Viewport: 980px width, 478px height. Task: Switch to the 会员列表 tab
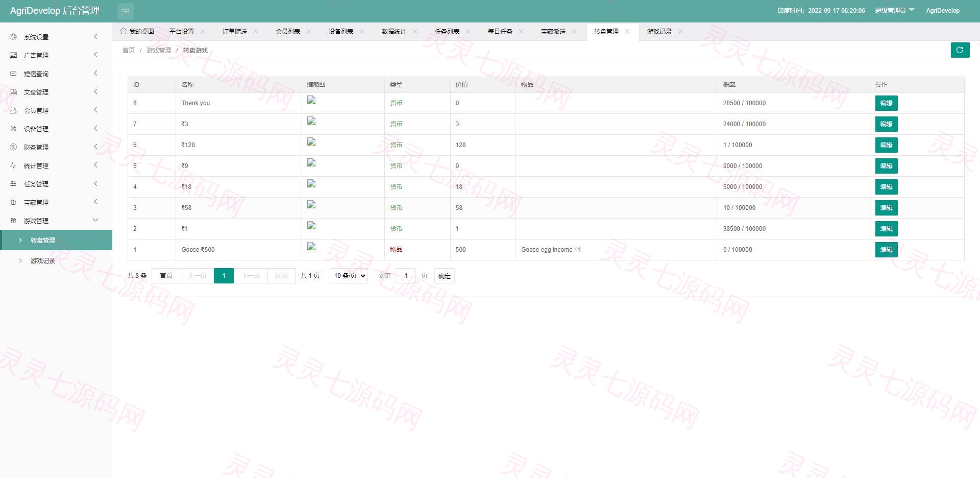coord(288,32)
